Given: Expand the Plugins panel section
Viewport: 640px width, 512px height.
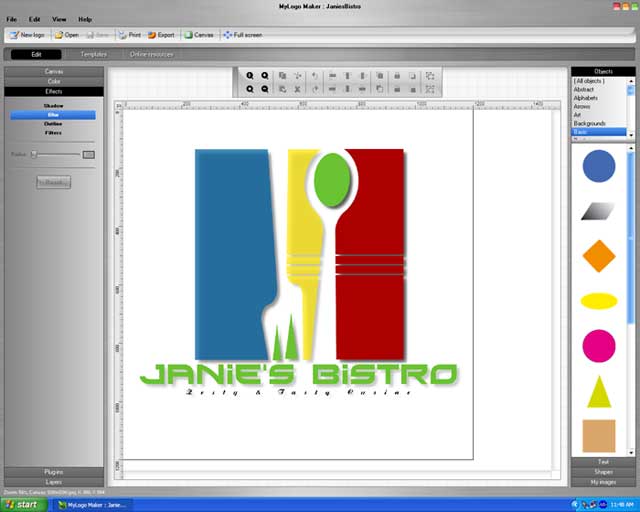Looking at the screenshot, I should click(53, 471).
